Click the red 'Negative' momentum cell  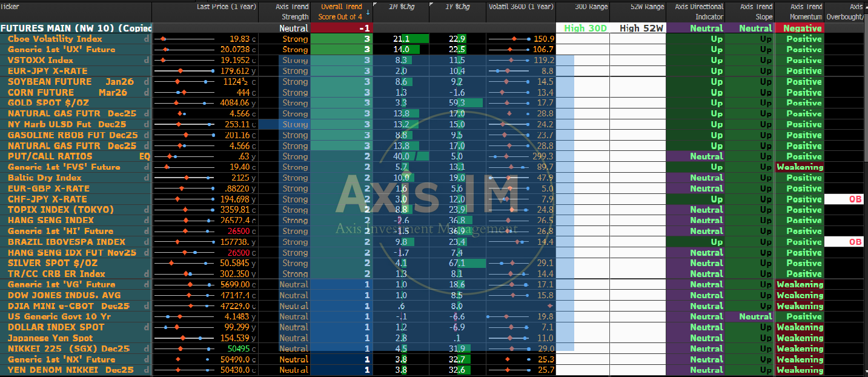click(x=800, y=28)
